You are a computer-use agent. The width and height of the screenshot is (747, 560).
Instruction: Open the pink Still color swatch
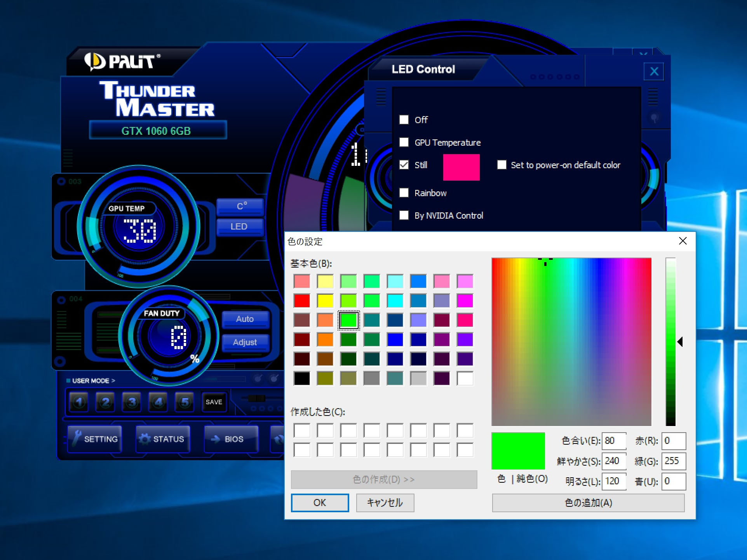tap(461, 167)
